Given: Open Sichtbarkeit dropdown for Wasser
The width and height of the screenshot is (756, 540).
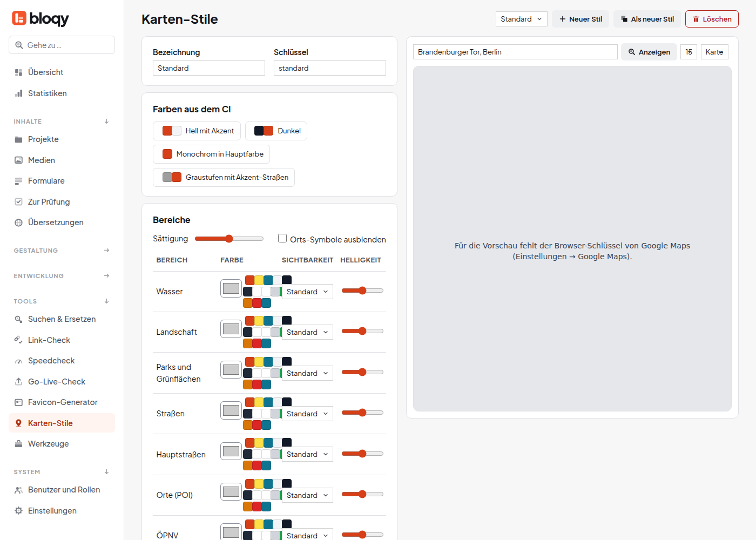Looking at the screenshot, I should click(307, 292).
